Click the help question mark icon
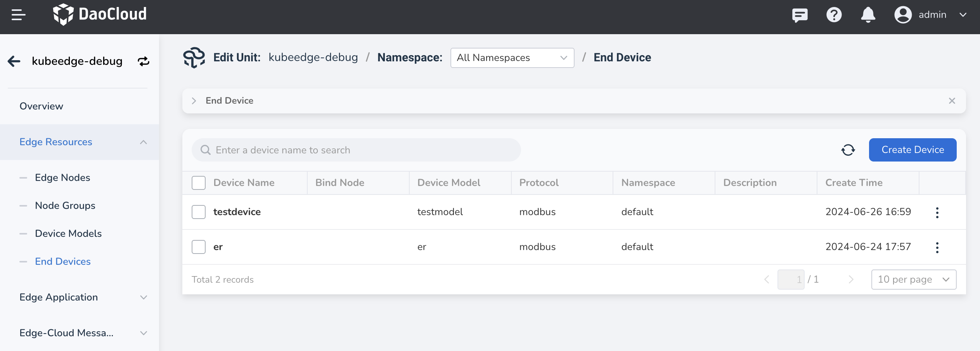Image resolution: width=980 pixels, height=351 pixels. (834, 15)
